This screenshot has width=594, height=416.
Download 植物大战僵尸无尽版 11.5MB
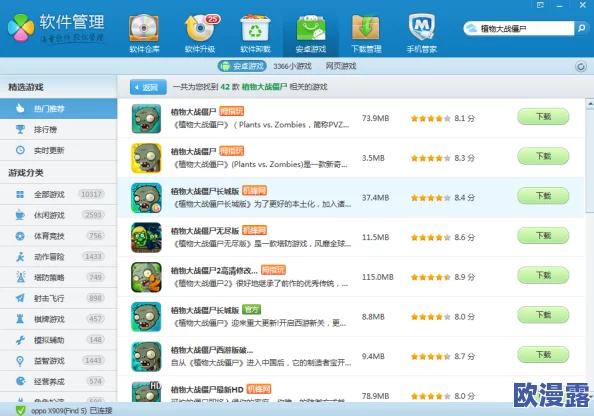tap(543, 236)
